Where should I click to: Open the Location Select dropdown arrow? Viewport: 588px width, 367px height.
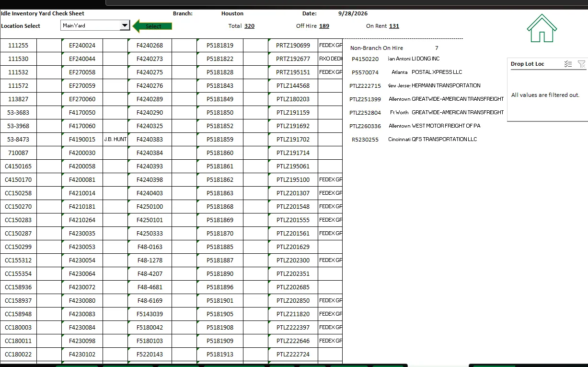[125, 25]
